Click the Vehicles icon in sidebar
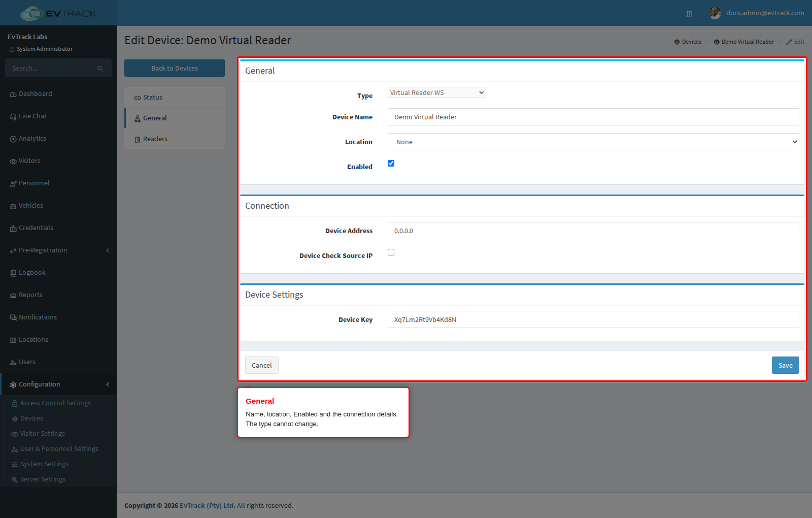The height and width of the screenshot is (518, 812). click(x=13, y=206)
